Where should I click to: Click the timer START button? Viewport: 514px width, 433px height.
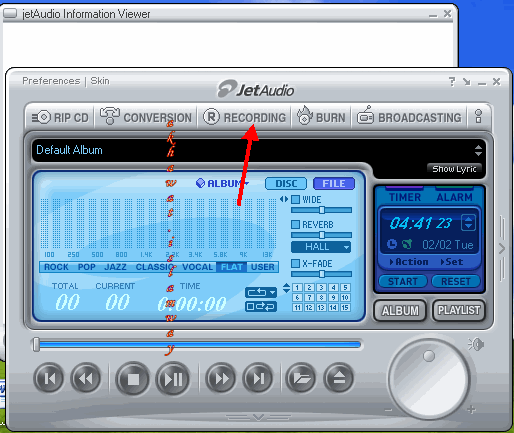click(403, 282)
